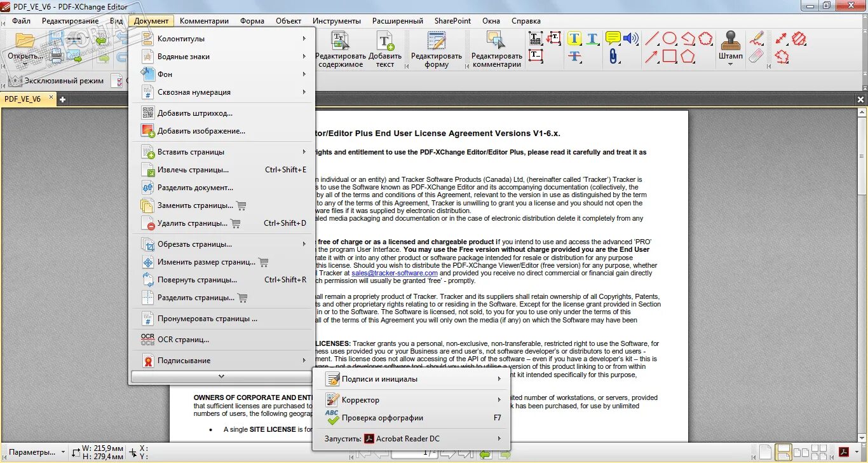
Task: Open the Комментарии menu
Action: 204,21
